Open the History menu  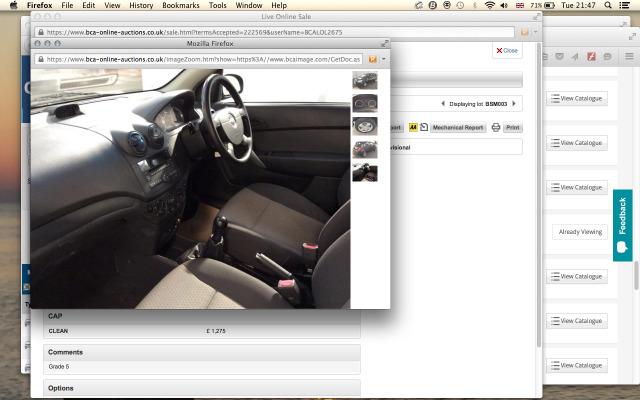pyautogui.click(x=141, y=5)
